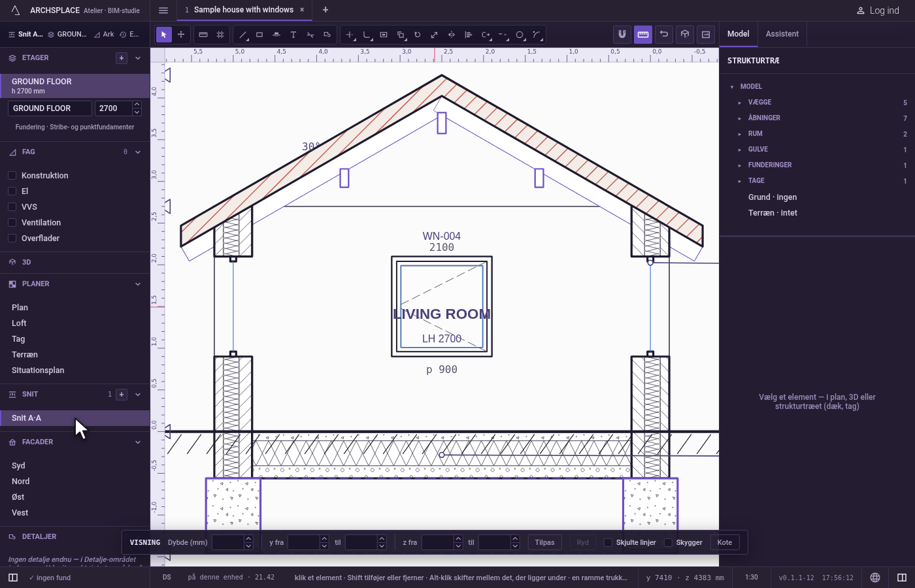Check the VVS discipline box
The height and width of the screenshot is (588, 915).
pyautogui.click(x=12, y=207)
